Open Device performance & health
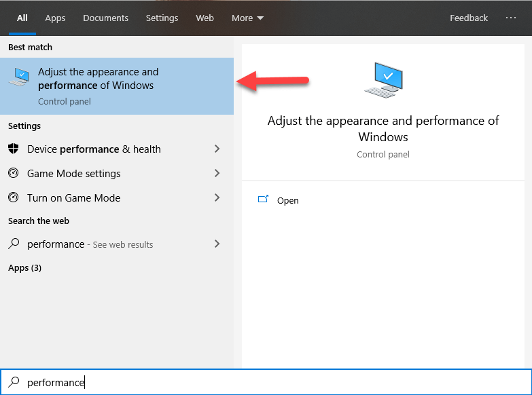Screen dimensions: 532x395 tap(117, 149)
